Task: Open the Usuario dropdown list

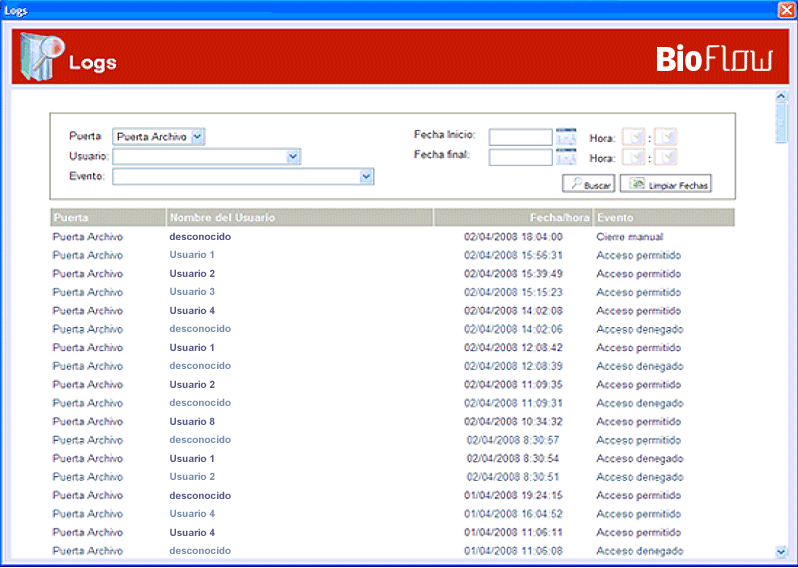Action: click(293, 157)
